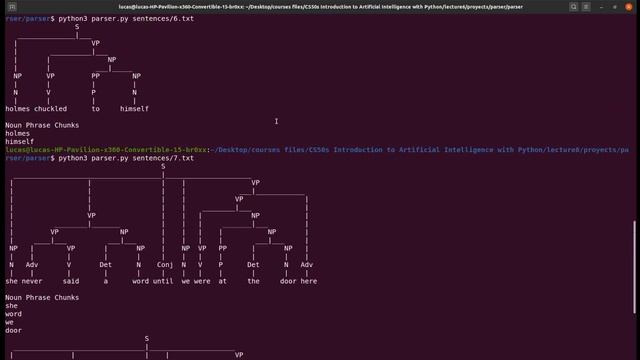Image resolution: width=640 pixels, height=360 pixels.
Task: Click the word 'at' in the second tree
Action: click(222, 281)
